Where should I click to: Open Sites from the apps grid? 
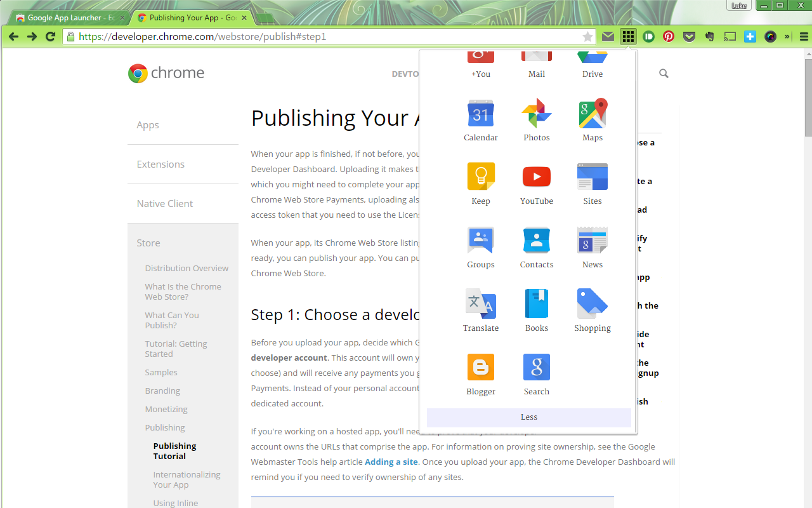593,184
